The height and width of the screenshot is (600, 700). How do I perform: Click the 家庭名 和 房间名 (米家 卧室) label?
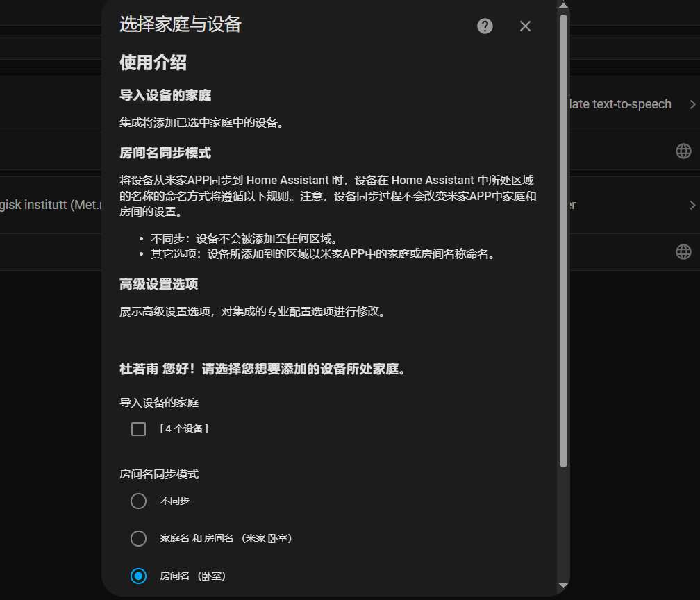(226, 538)
